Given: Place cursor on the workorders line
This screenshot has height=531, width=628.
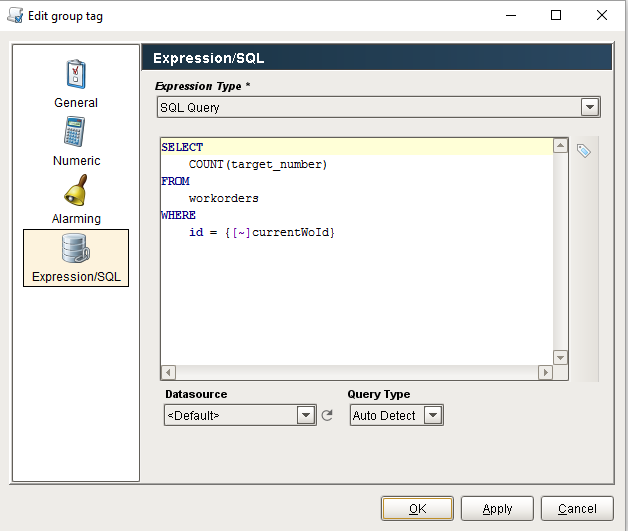Looking at the screenshot, I should pyautogui.click(x=223, y=198).
